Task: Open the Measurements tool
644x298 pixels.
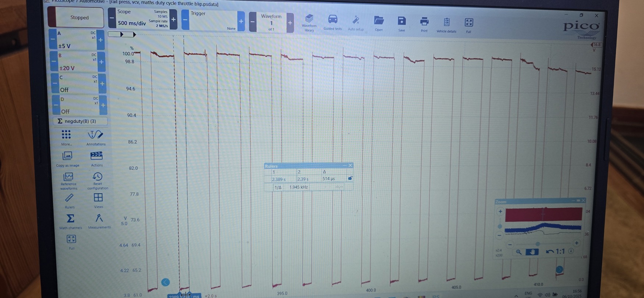Action: tap(99, 221)
